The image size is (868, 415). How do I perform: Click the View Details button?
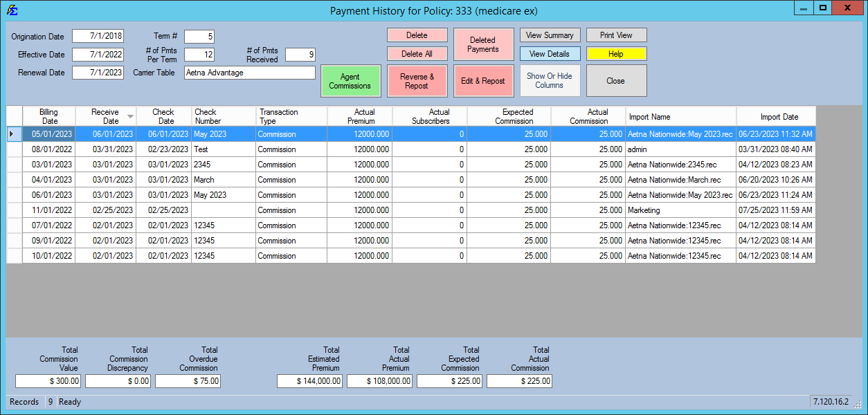pos(550,53)
